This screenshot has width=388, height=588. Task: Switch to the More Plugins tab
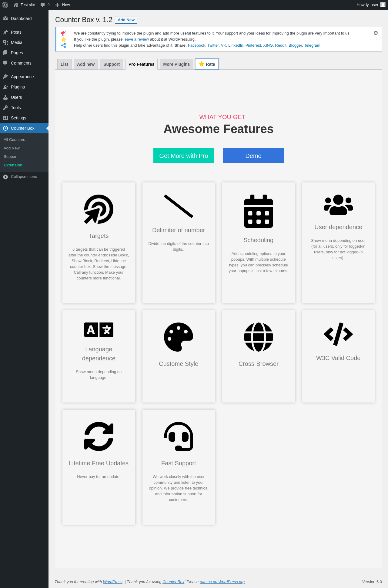(x=176, y=64)
